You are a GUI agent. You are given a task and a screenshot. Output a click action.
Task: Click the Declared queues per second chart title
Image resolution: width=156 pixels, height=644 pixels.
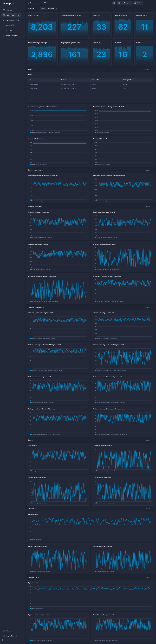[102, 446]
